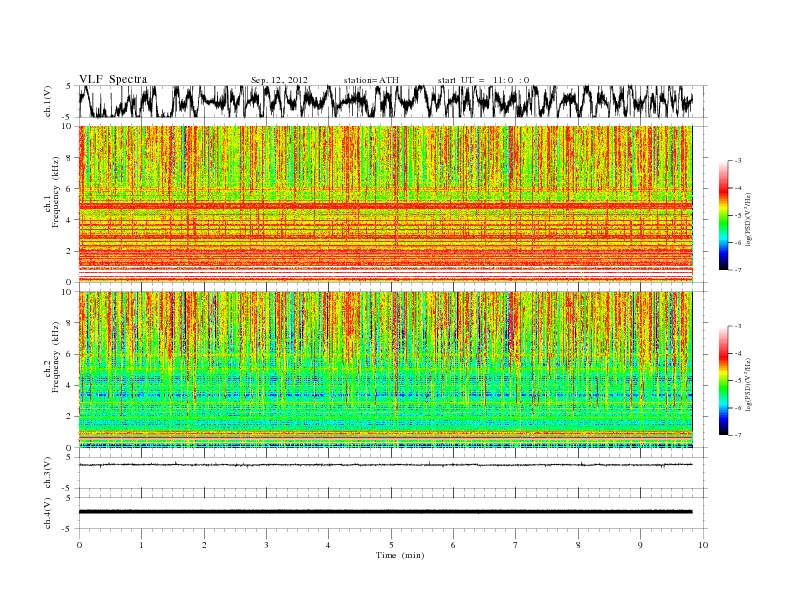Click the ch.2 spectrogram color bar
792x612 pixels.
(x=723, y=380)
